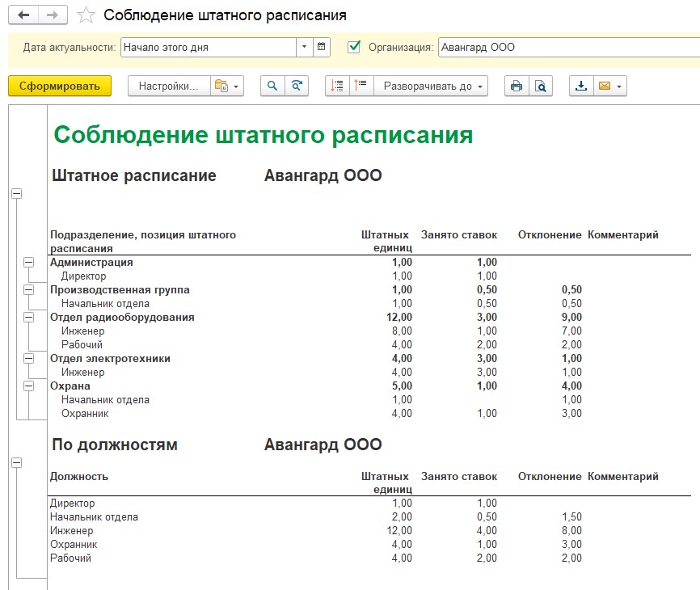
Task: Click 12,00 in Отдел радиооборудования row
Action: (x=399, y=318)
